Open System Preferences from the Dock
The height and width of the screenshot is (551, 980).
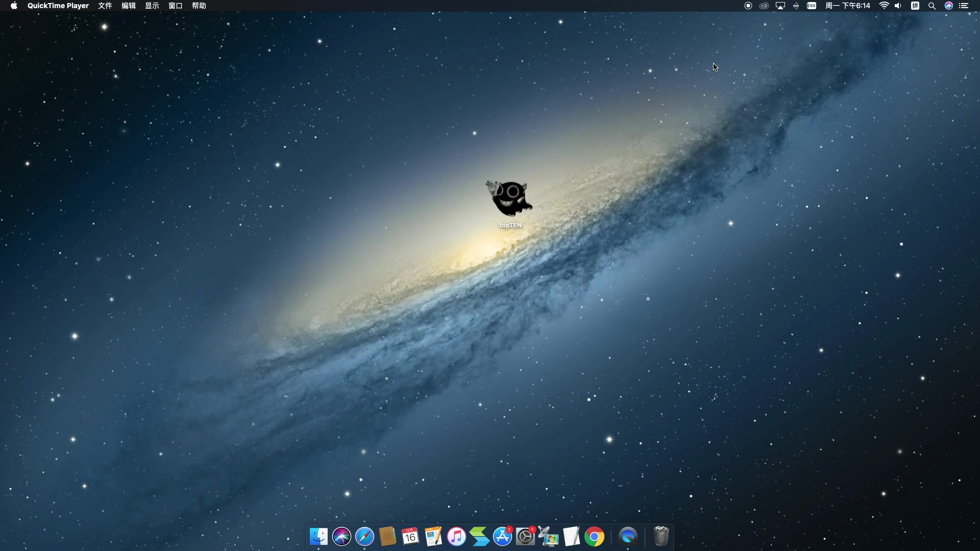(525, 537)
